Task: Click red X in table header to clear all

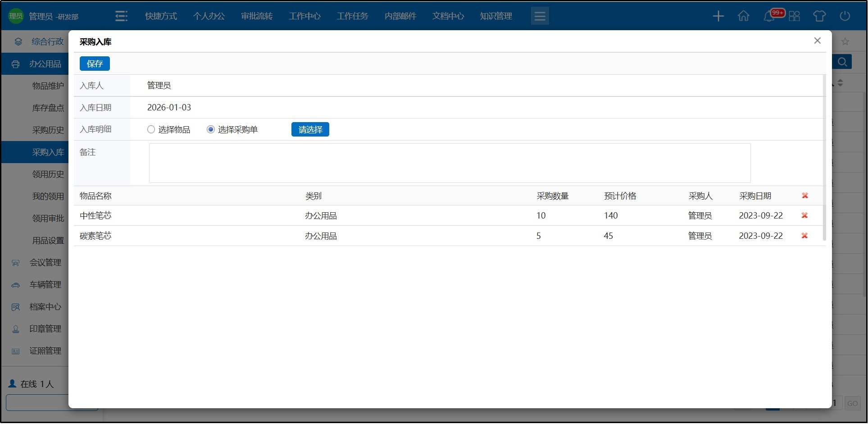Action: point(804,196)
